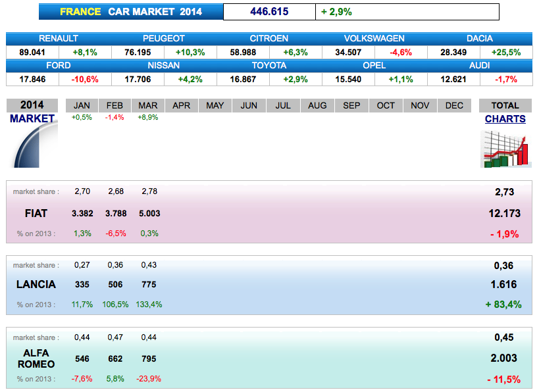
Task: Click Peugeot change value +10,3%
Action: [190, 52]
